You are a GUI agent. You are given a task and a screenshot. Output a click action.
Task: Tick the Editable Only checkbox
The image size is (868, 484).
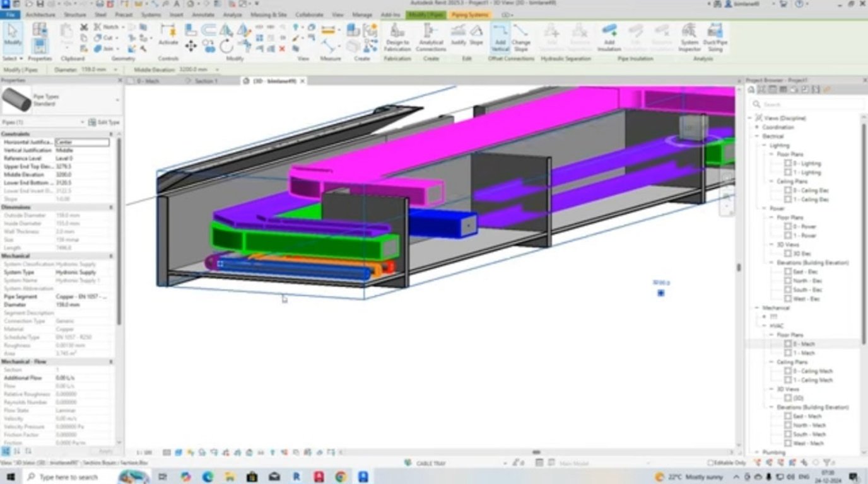coord(711,463)
